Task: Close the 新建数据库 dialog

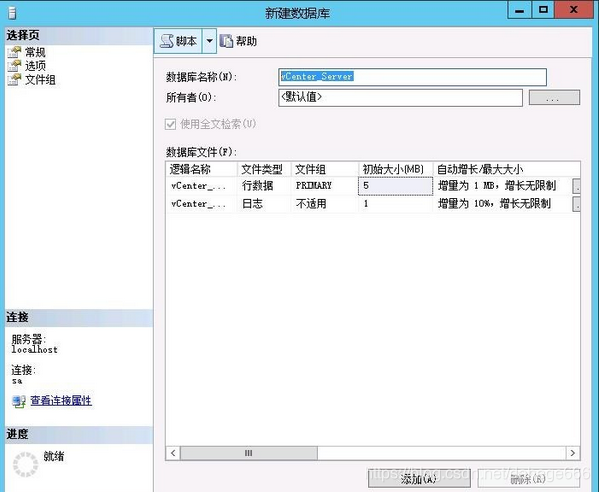Action: click(x=574, y=10)
